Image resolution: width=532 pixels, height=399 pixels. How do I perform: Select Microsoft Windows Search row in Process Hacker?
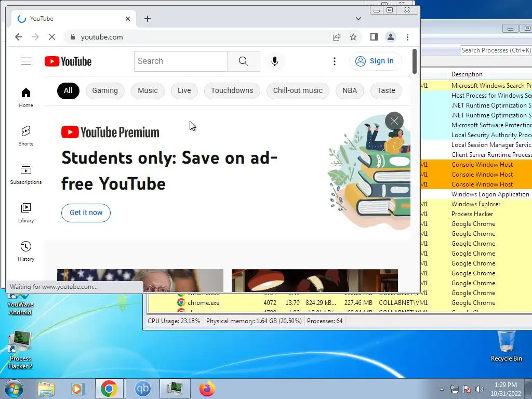click(x=476, y=86)
